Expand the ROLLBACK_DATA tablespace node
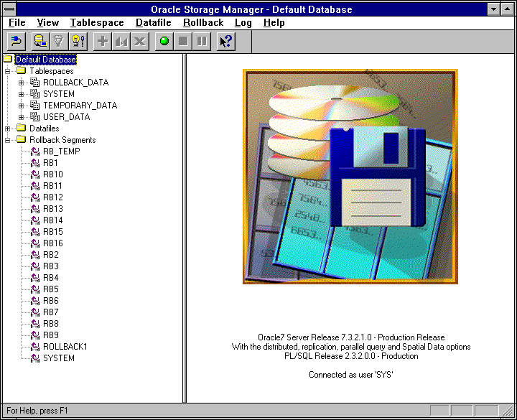The height and width of the screenshot is (420, 517). 22,83
